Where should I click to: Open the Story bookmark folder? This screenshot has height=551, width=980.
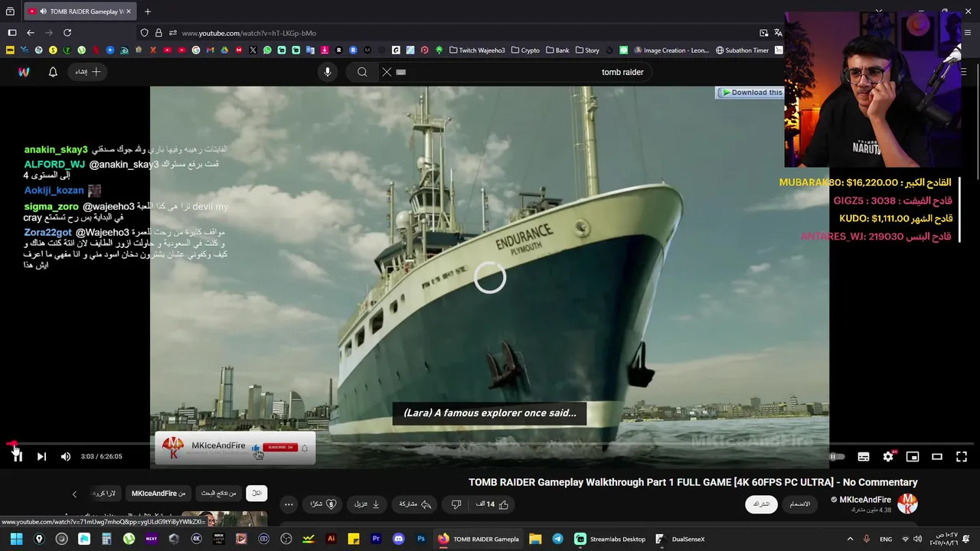(587, 51)
